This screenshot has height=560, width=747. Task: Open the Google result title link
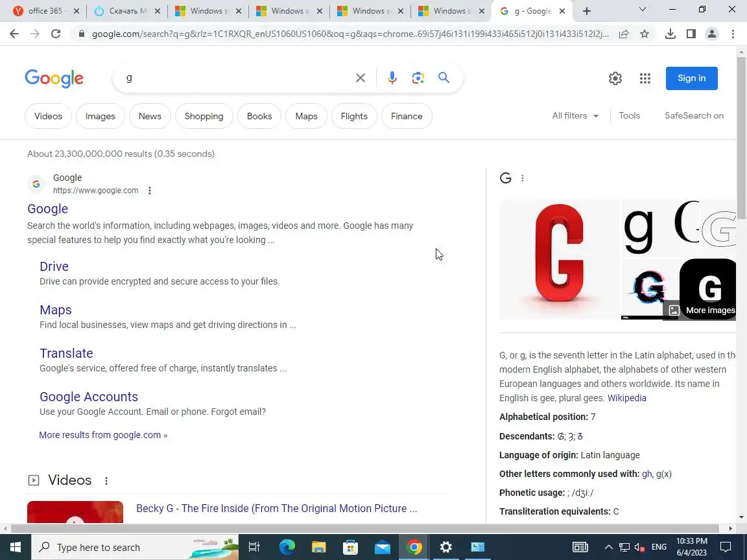(47, 209)
